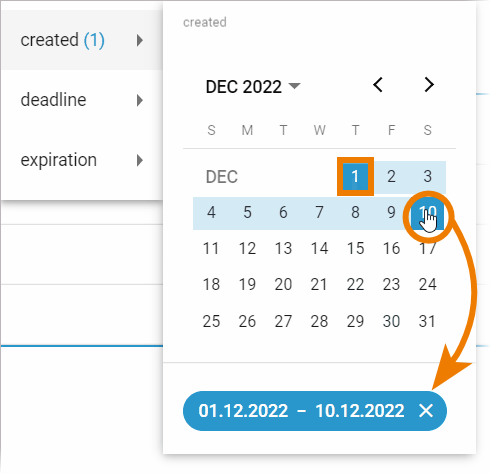Screen dimensions: 491x474
Task: Open DEC 2022 month-year dropdown
Action: tap(253, 87)
